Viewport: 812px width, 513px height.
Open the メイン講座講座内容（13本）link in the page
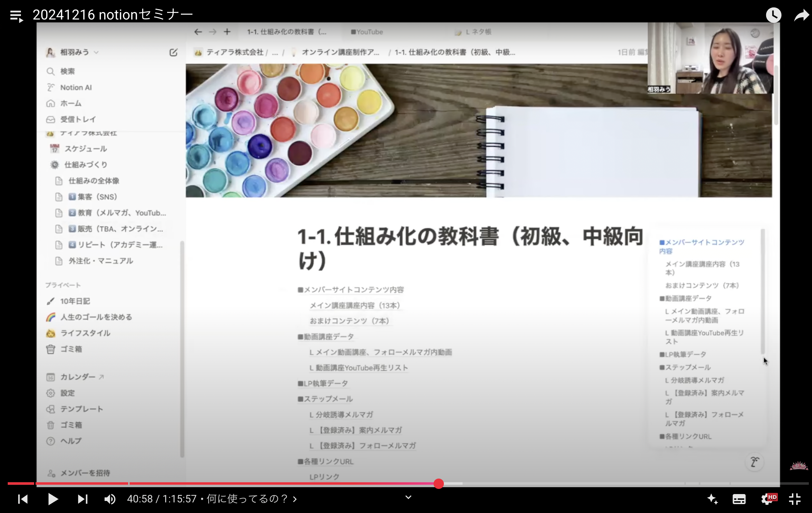[355, 306]
